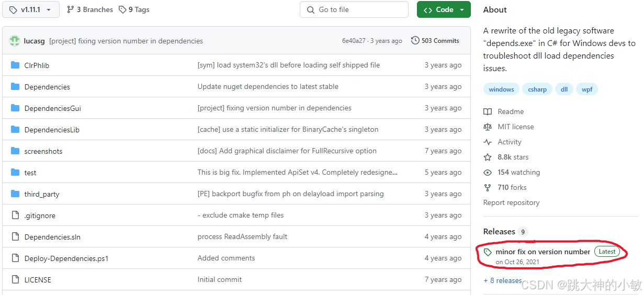
Task: Click the DependenciesGui folder icon
Action: click(x=15, y=108)
